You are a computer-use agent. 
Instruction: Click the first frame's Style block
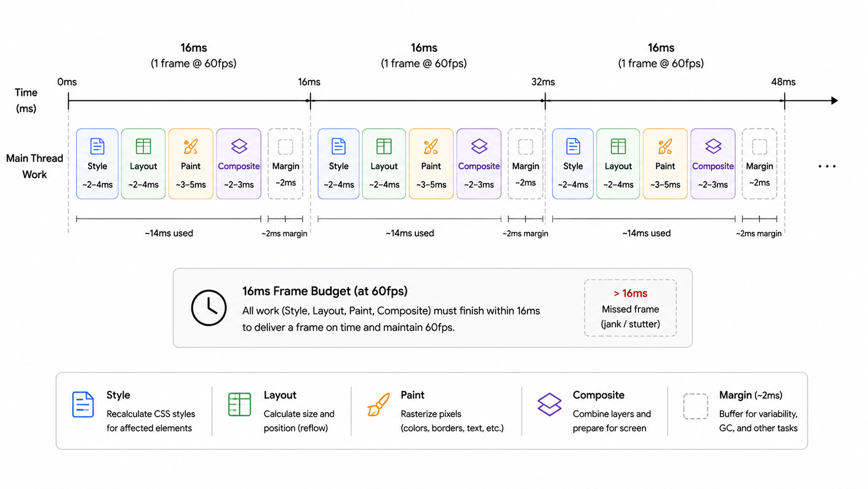click(x=97, y=164)
